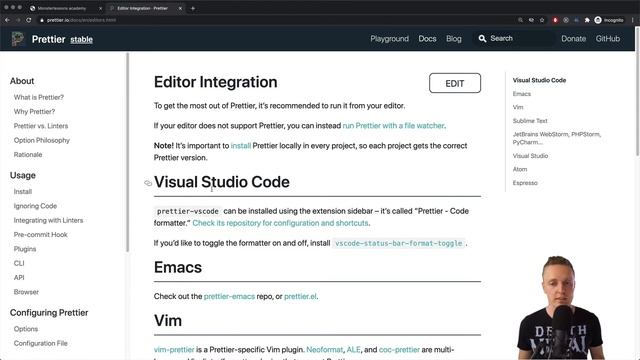The height and width of the screenshot is (360, 640).
Task: Open the zoom magnifier icon in address bar
Action: (x=520, y=20)
